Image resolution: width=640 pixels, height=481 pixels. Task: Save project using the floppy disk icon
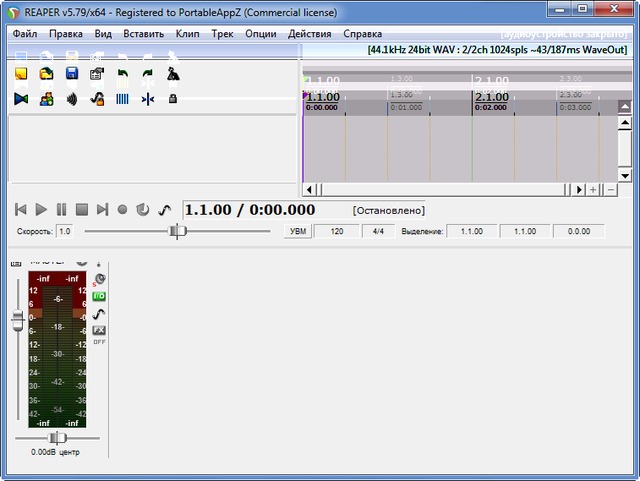click(x=72, y=74)
